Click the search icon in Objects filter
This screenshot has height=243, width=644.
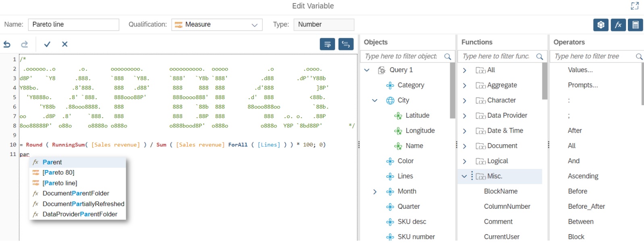[447, 57]
